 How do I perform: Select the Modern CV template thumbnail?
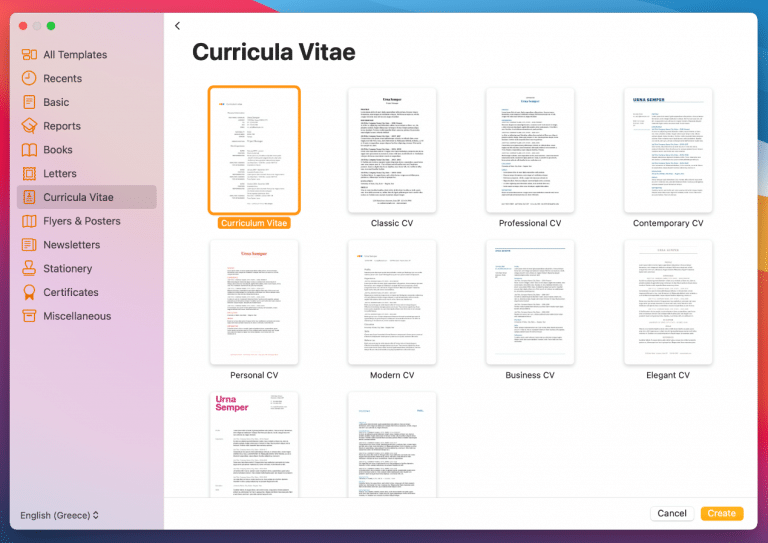pyautogui.click(x=392, y=303)
